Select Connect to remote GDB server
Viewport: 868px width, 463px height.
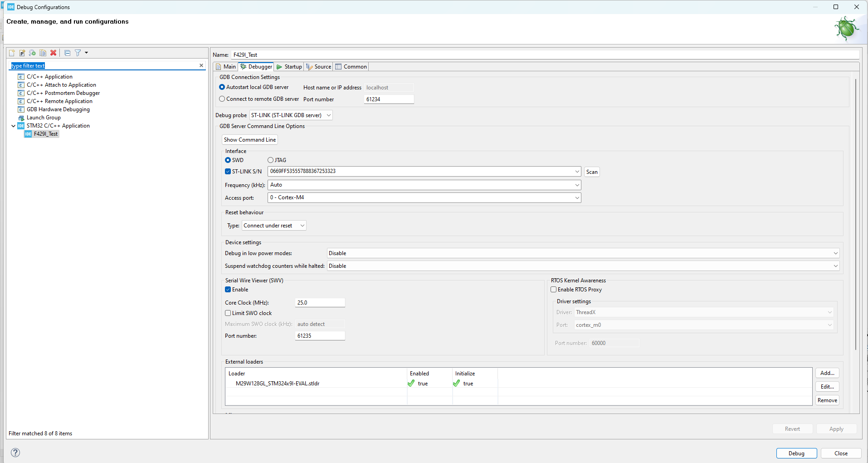tap(222, 99)
